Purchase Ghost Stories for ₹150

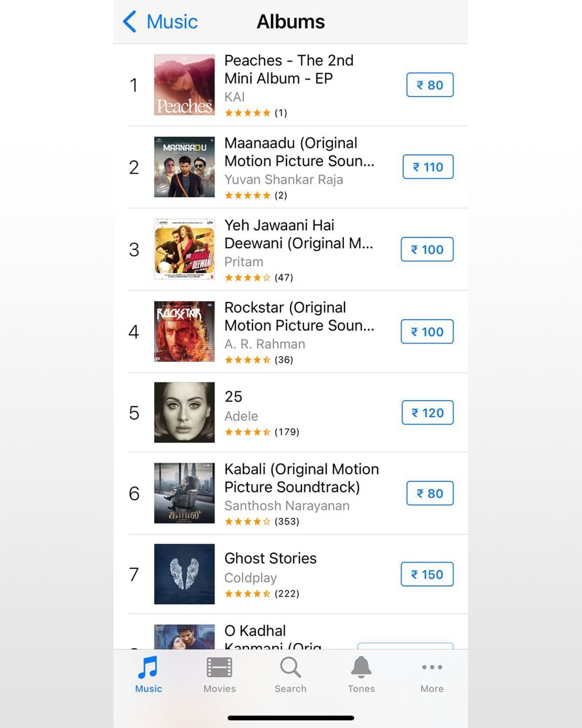click(427, 574)
